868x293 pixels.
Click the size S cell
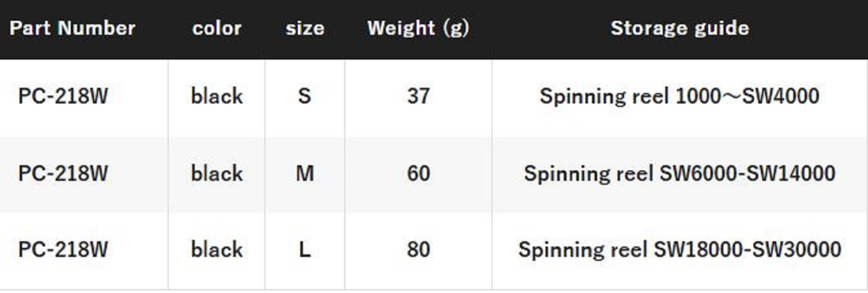pos(305,96)
